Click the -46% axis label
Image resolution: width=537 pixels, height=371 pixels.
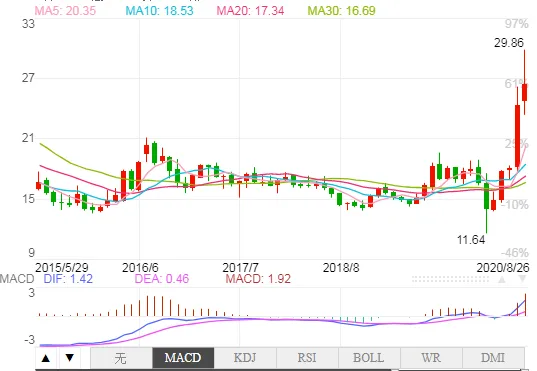pos(515,253)
